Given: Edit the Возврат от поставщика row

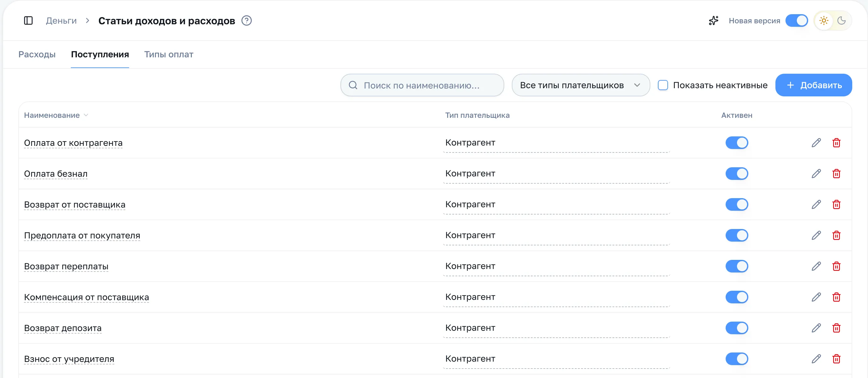Looking at the screenshot, I should (816, 204).
